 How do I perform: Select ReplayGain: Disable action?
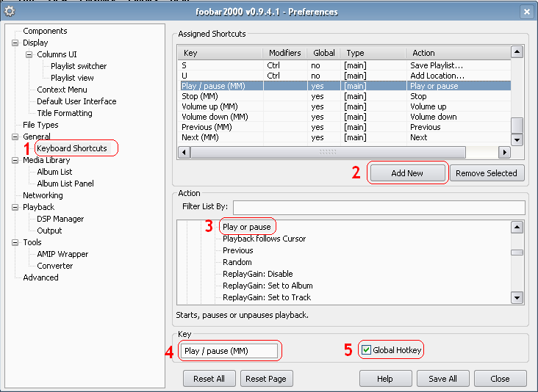point(258,274)
